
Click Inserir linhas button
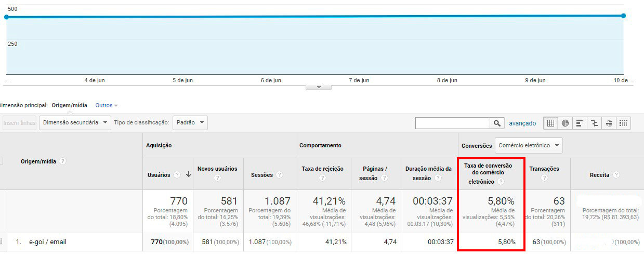click(x=19, y=123)
